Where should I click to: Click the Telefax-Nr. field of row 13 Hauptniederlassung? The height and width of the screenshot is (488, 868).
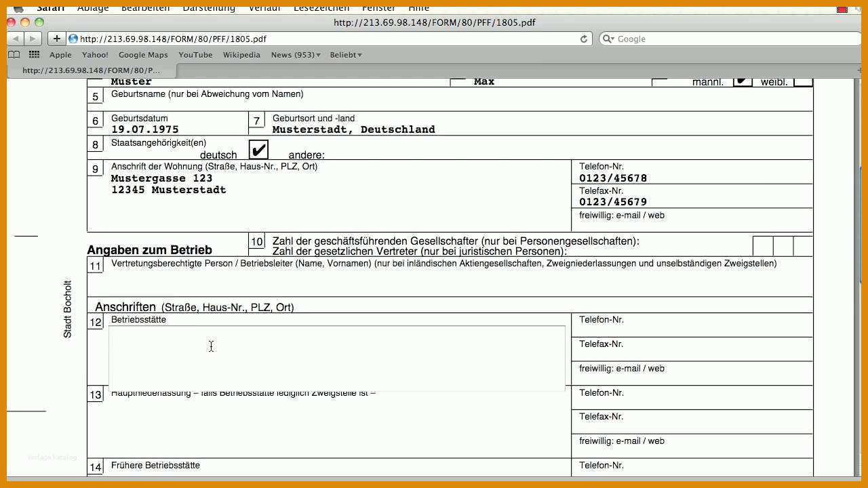(x=692, y=422)
